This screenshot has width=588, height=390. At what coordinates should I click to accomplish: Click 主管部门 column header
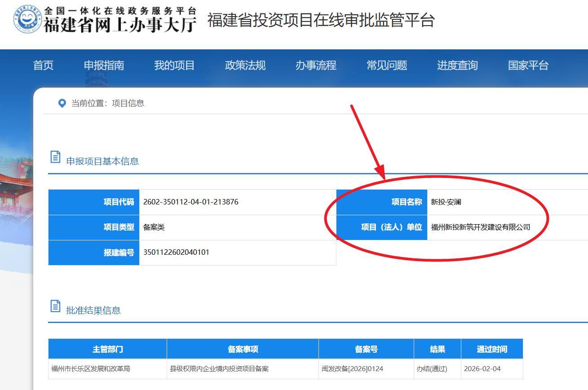pyautogui.click(x=107, y=349)
